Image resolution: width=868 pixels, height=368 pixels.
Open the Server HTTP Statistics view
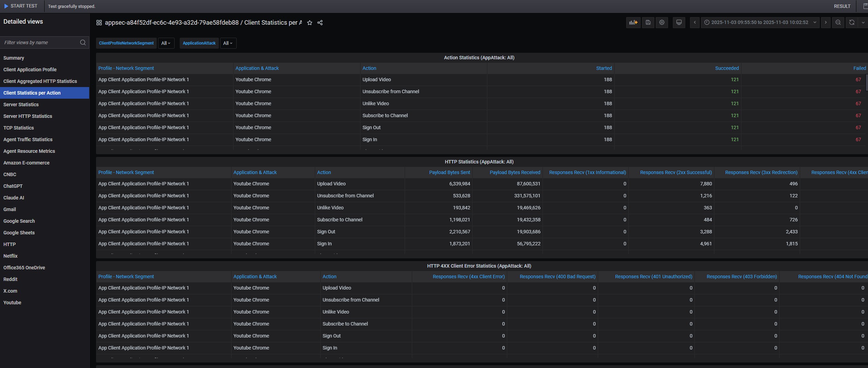pos(28,116)
